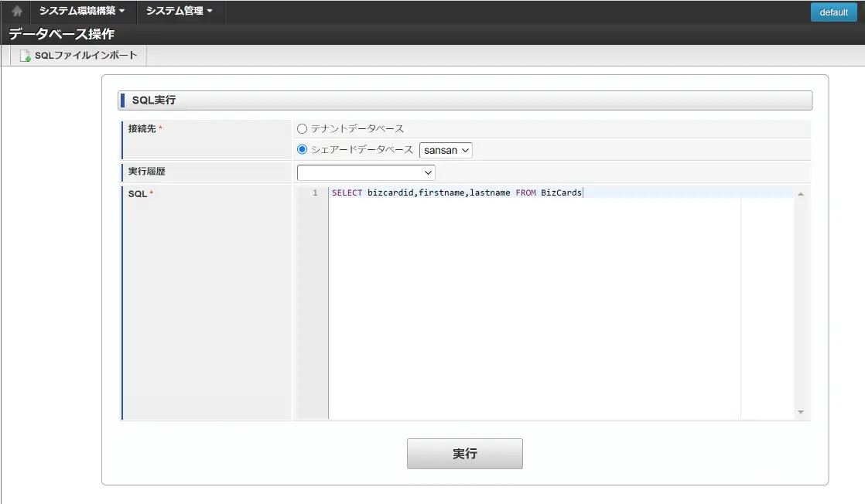Click caret arrow beside システム管理
Screen dimensions: 865x504
pos(210,11)
